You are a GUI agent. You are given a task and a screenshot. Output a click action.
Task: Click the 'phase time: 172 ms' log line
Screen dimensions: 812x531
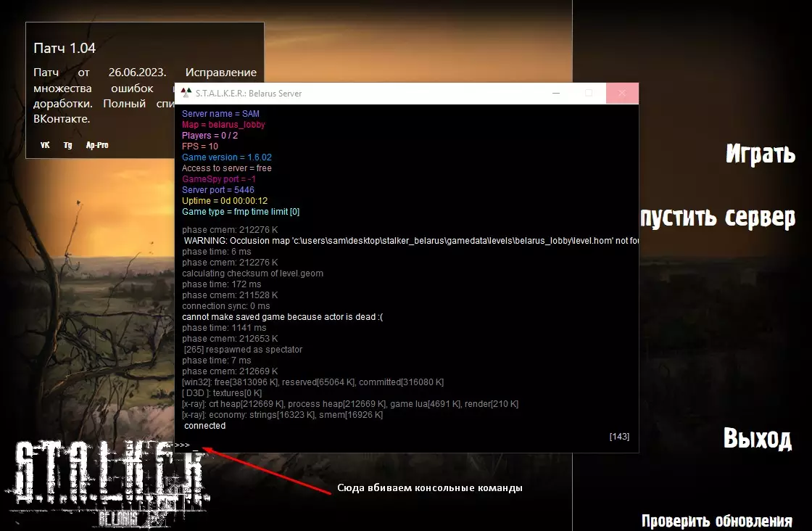tap(222, 284)
